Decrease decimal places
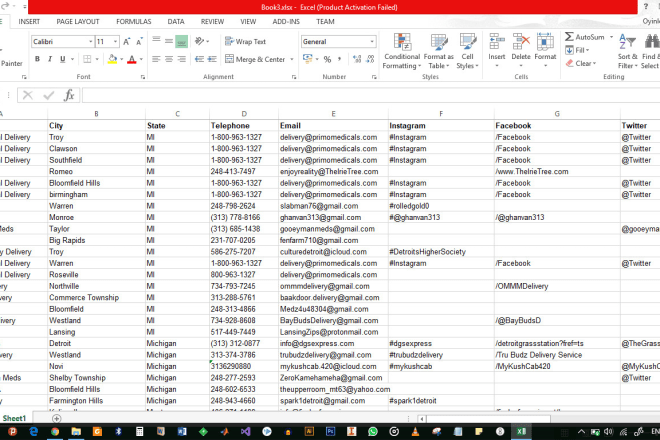660x440 pixels. tap(370, 59)
